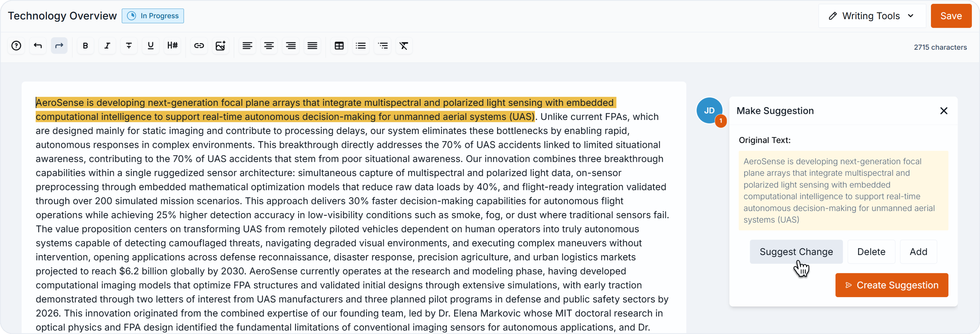Open the help icon in toolbar
Image resolution: width=980 pixels, height=334 pixels.
tap(16, 46)
